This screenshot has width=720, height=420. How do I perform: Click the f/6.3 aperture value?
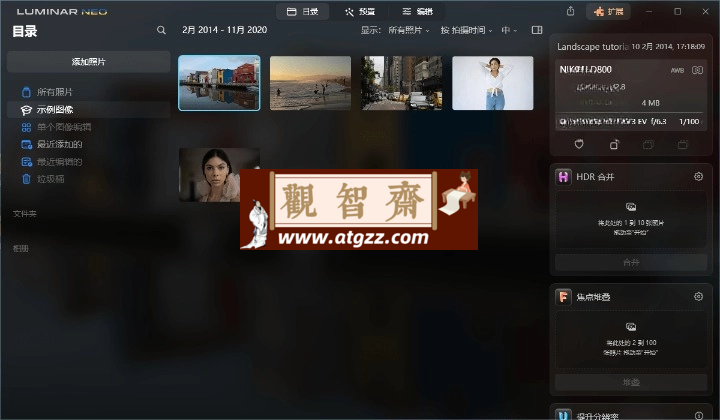pos(658,122)
